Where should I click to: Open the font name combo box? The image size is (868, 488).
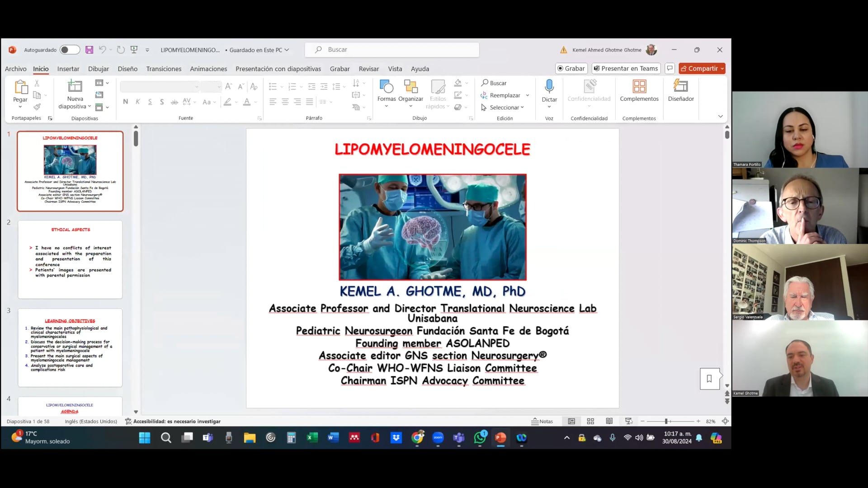click(x=160, y=86)
